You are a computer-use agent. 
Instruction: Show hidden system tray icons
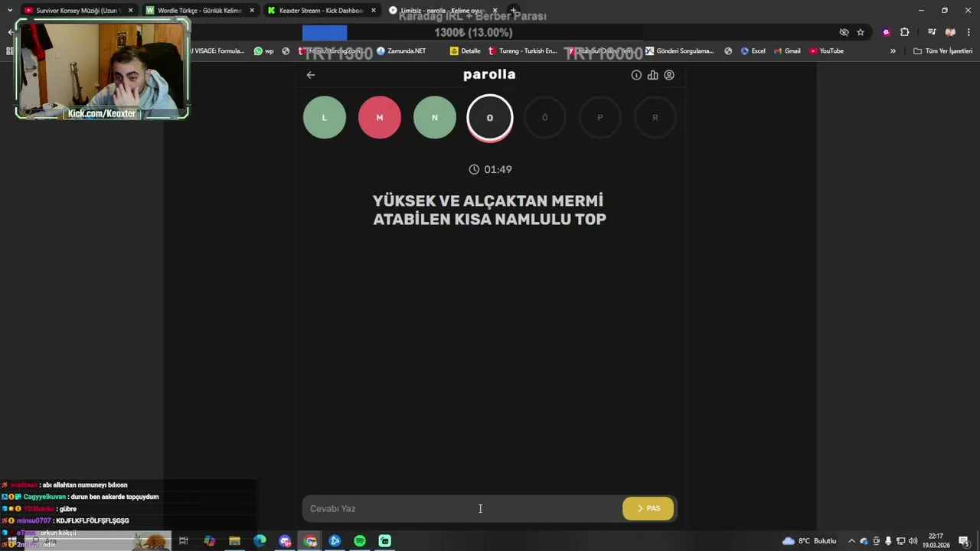tap(851, 541)
